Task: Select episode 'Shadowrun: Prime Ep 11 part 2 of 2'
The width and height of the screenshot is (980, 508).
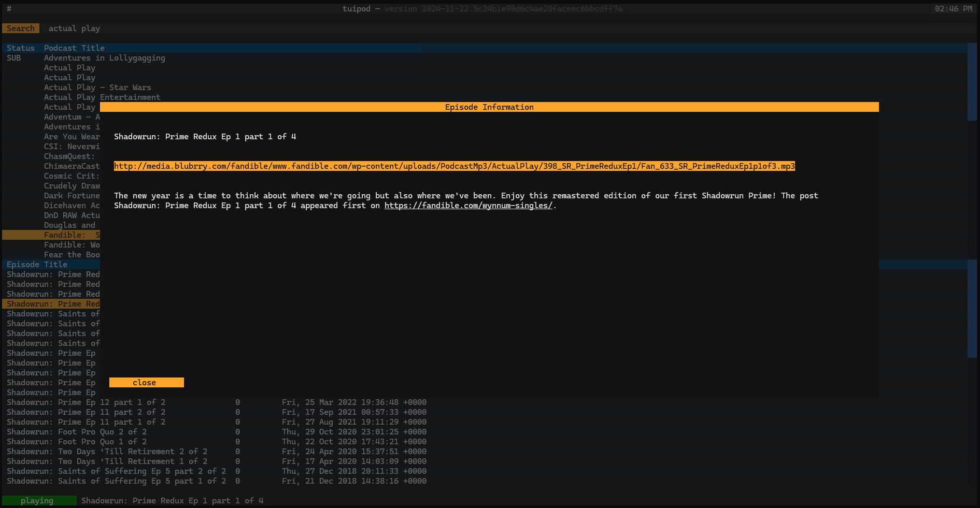Action: coord(86,412)
